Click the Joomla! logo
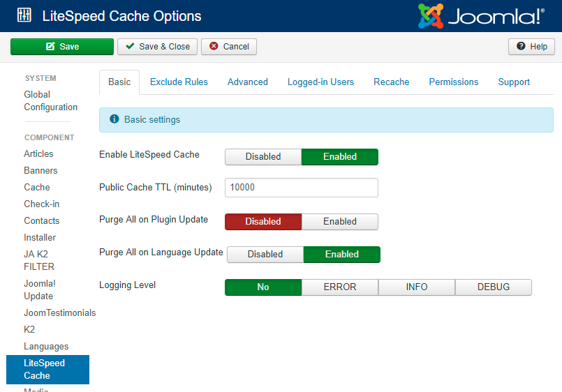The image size is (562, 392). pos(481,16)
